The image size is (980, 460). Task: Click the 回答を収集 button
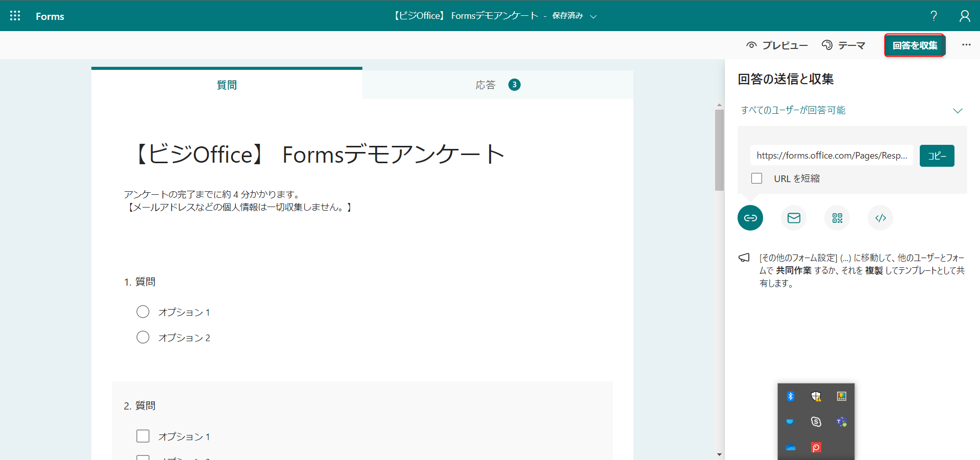[915, 45]
